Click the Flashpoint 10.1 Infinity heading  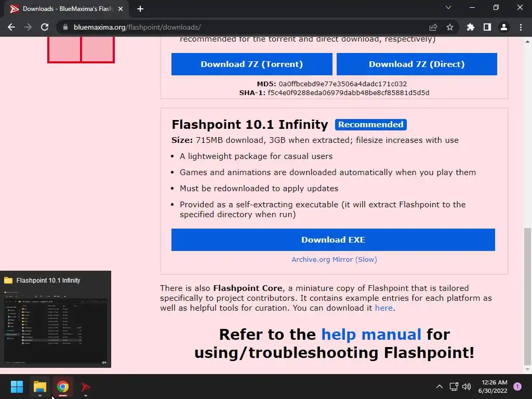coord(250,125)
